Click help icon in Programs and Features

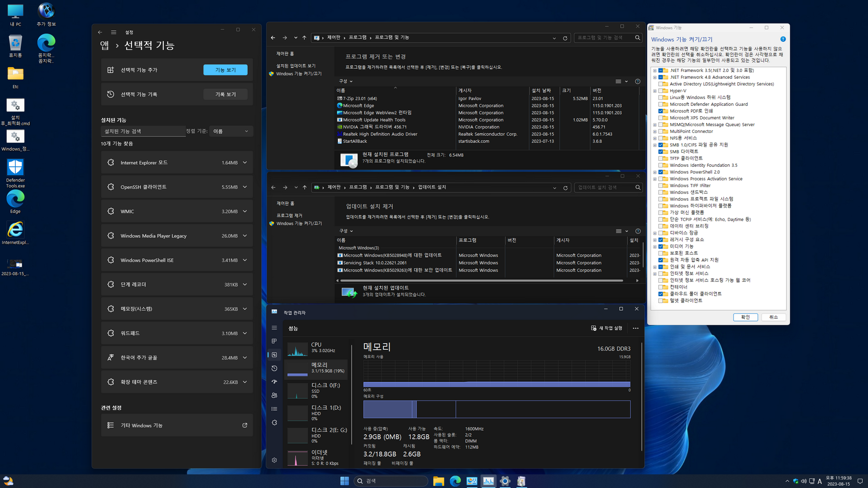[x=637, y=81]
